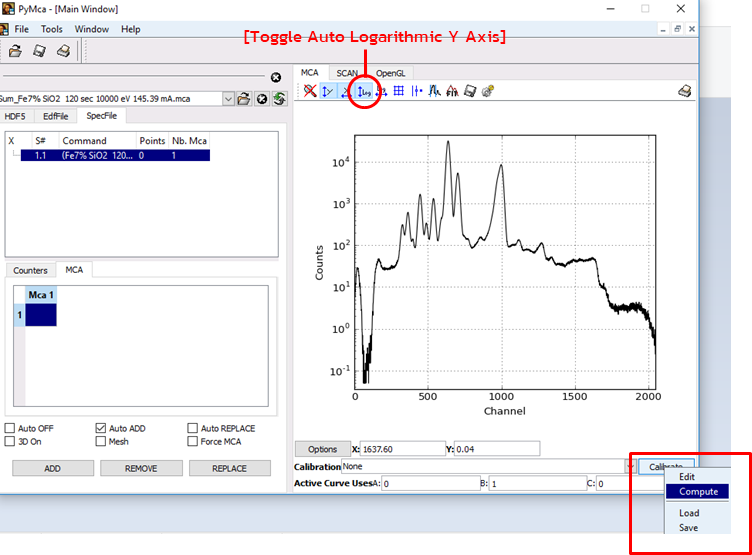Uncheck the Auto ADD checkbox

tap(101, 428)
